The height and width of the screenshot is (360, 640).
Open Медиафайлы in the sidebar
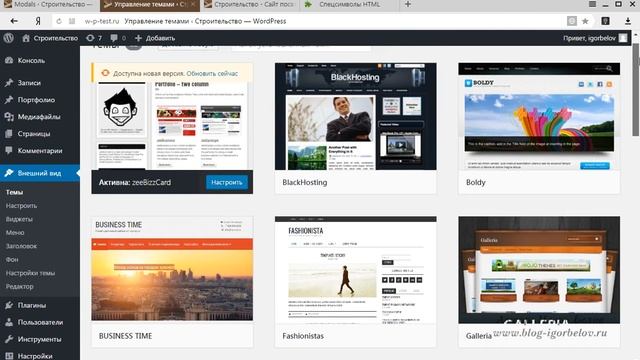40,117
